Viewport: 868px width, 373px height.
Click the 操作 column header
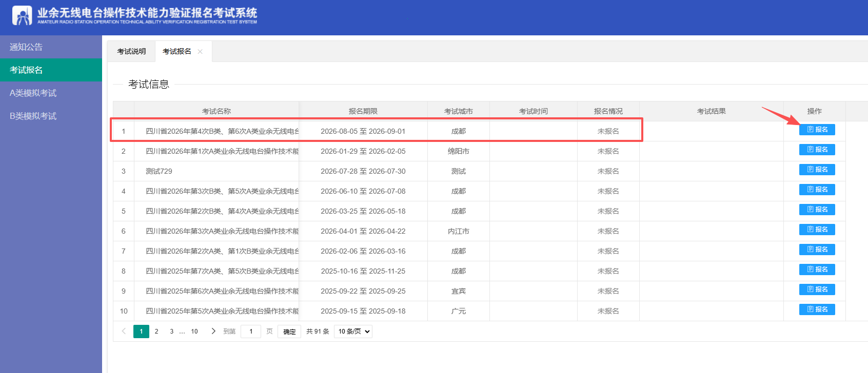(815, 111)
